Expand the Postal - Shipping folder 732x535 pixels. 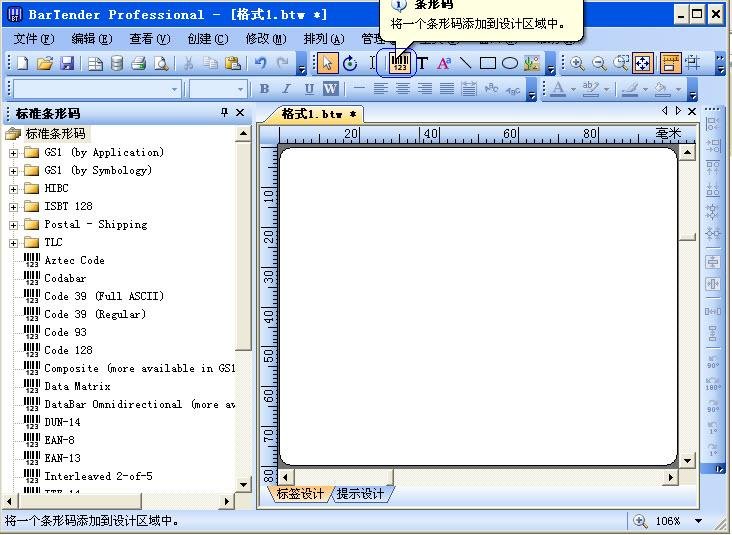pos(14,225)
